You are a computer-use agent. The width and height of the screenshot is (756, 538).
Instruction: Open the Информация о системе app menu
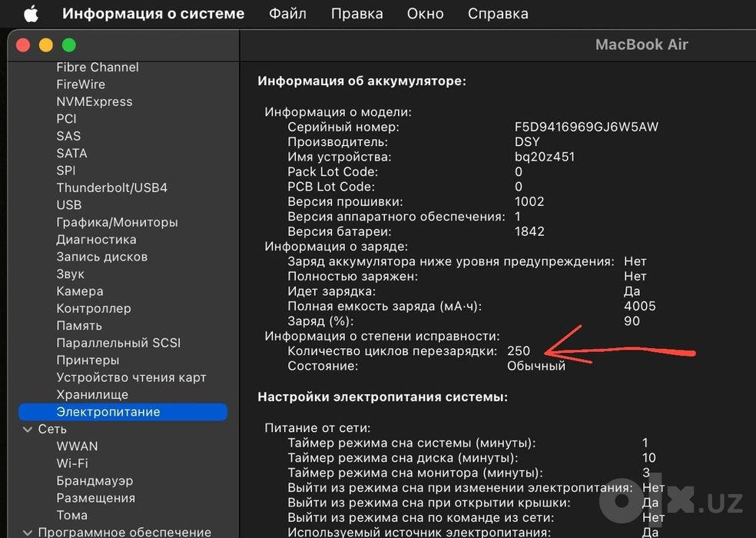[x=154, y=14]
